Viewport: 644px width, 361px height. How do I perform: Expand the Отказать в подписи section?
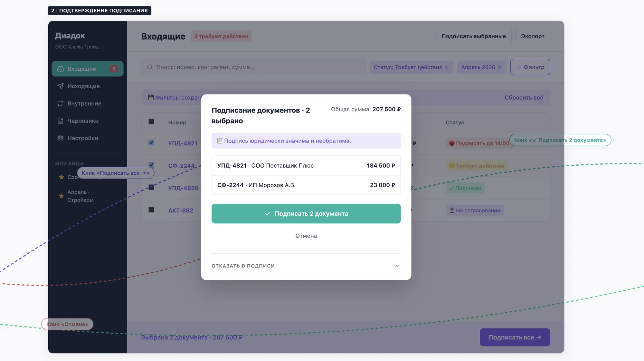click(306, 266)
